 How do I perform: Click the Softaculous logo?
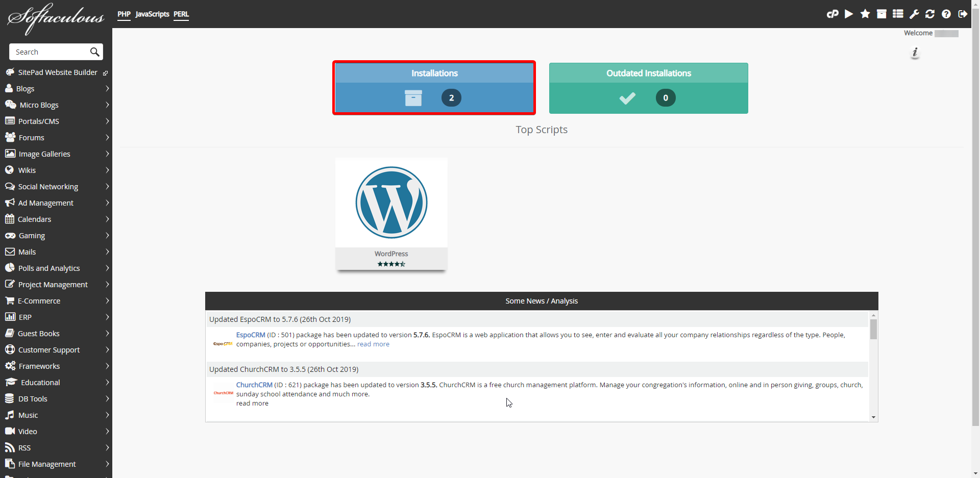pos(56,18)
